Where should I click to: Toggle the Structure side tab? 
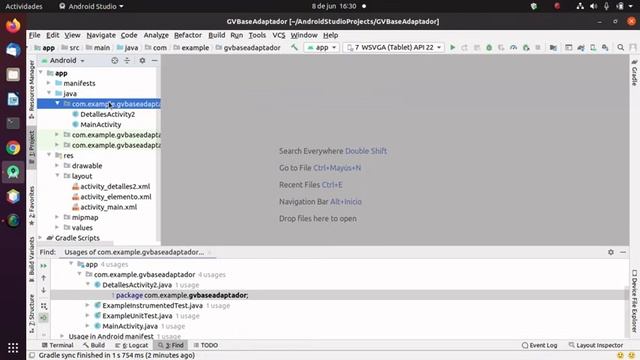31,313
